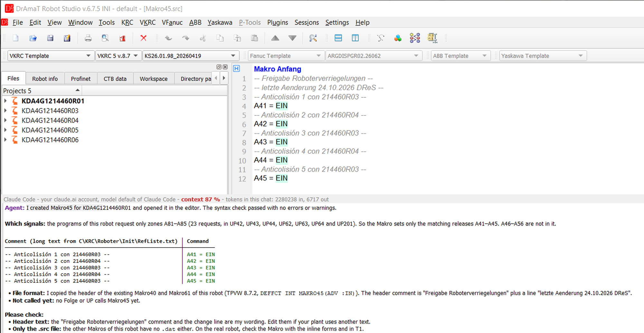Click the yellow structure tree icon
The image size is (644, 333).
pyautogui.click(x=432, y=38)
